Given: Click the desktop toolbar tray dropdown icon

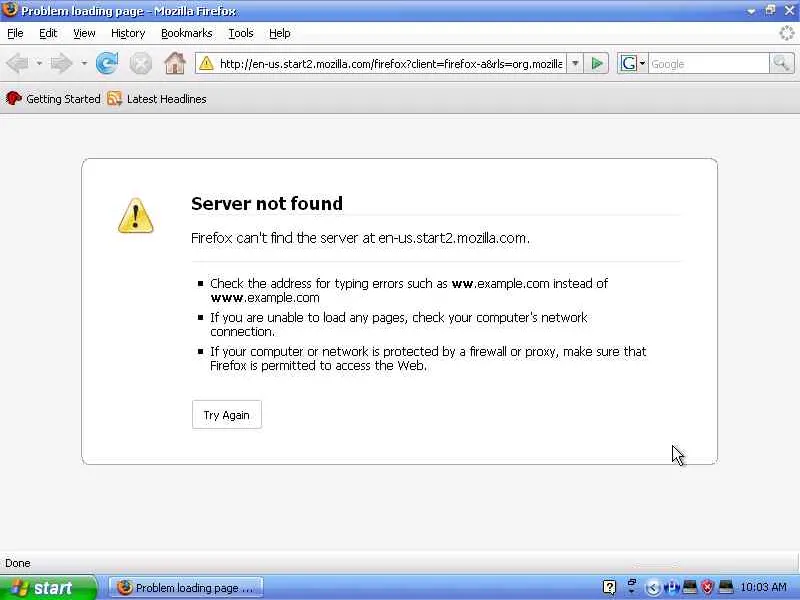Looking at the screenshot, I should [x=632, y=587].
